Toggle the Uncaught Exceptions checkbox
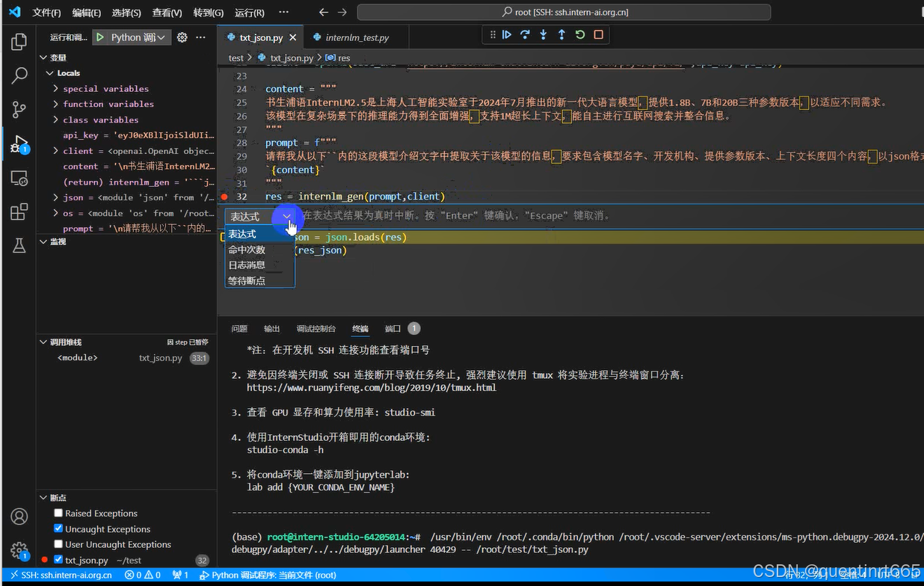Screen dimensions: 924x586 pos(58,528)
